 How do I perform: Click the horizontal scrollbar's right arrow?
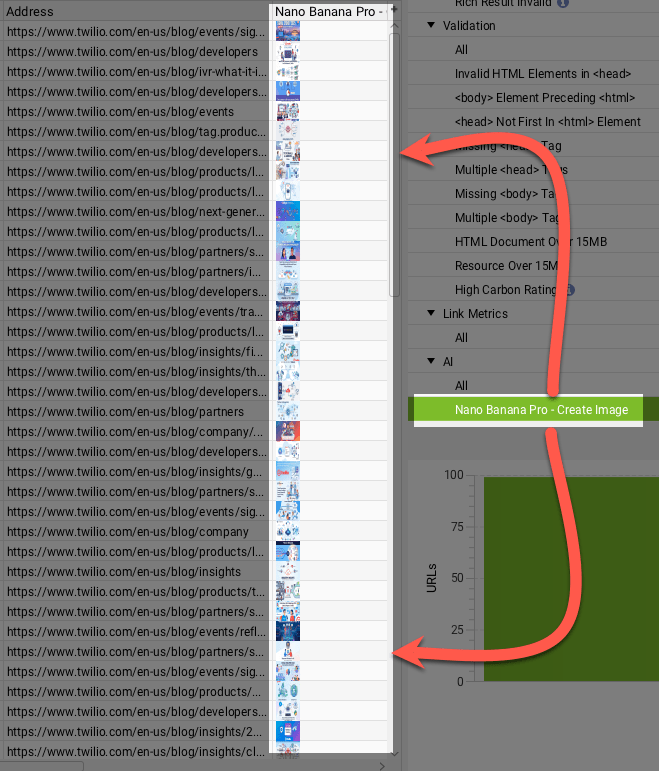point(382,766)
